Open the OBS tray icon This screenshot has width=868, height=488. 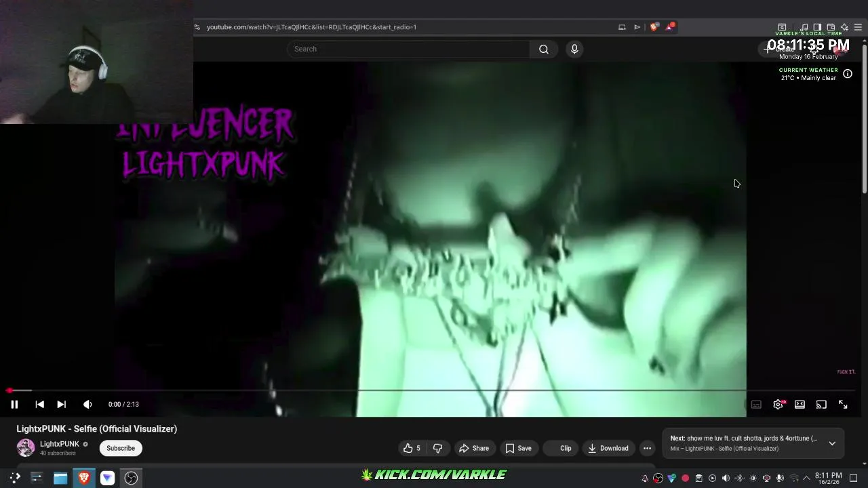658,479
